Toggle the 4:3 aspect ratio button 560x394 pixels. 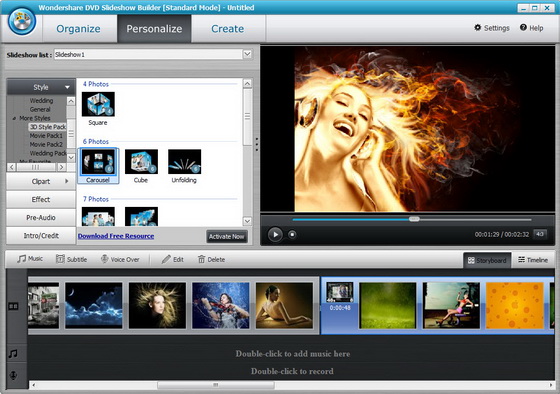[x=540, y=234]
